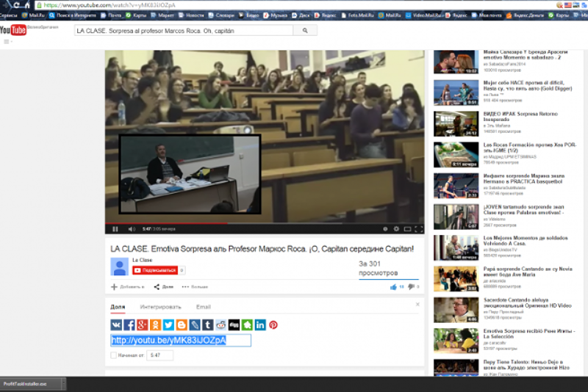Open the YouTube guide menu below logo
588x392 pixels.
click(8, 41)
